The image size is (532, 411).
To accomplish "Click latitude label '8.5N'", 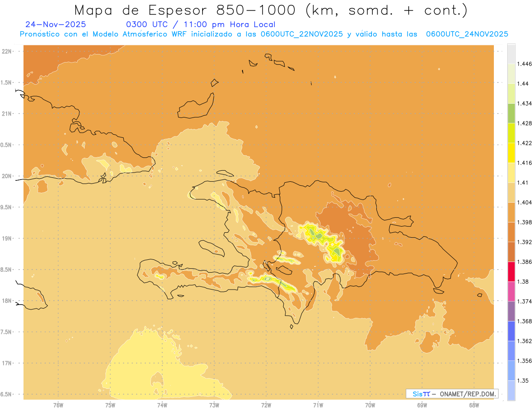I will [7, 270].
